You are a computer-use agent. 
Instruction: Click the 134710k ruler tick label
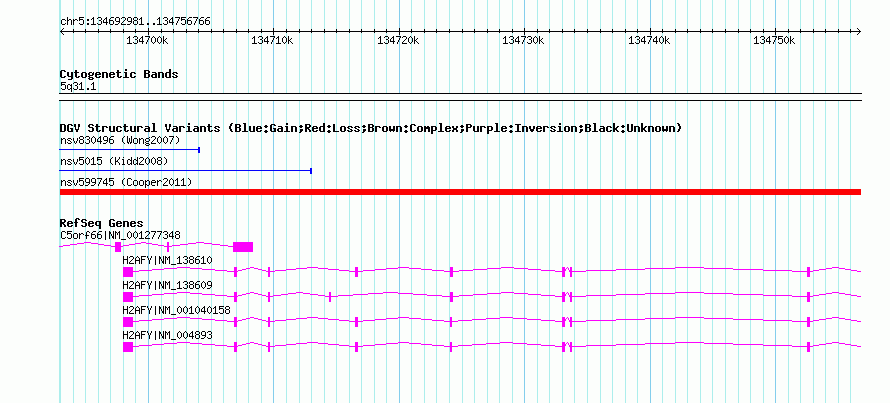pos(272,40)
